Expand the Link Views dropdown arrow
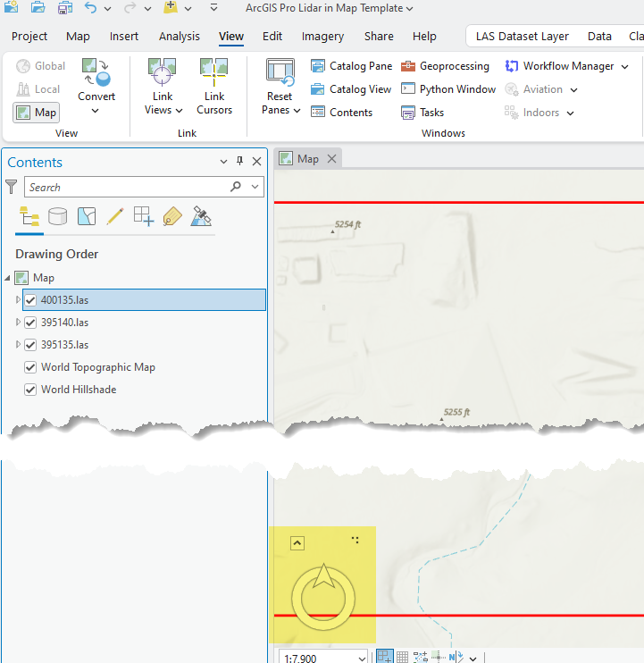The image size is (644, 663). [180, 111]
